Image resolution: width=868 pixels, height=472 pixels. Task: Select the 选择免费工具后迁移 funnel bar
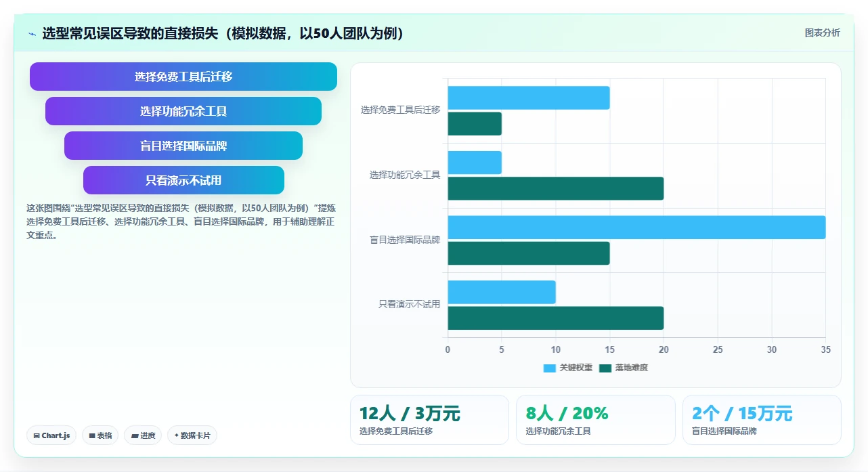(x=183, y=77)
